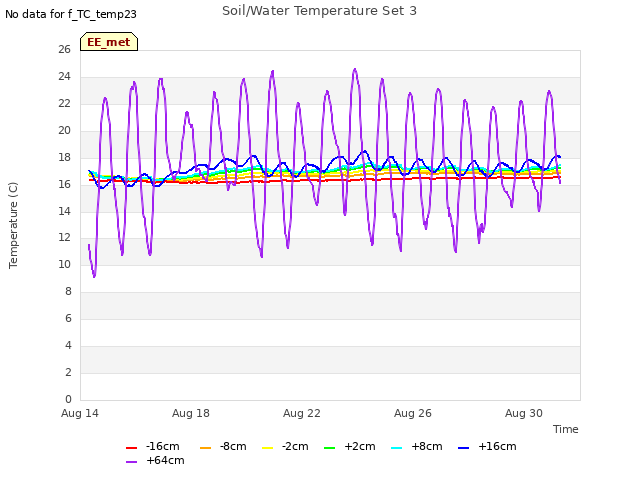Select the +2cm legend entry
The width and height of the screenshot is (640, 480).
pyautogui.click(x=350, y=447)
